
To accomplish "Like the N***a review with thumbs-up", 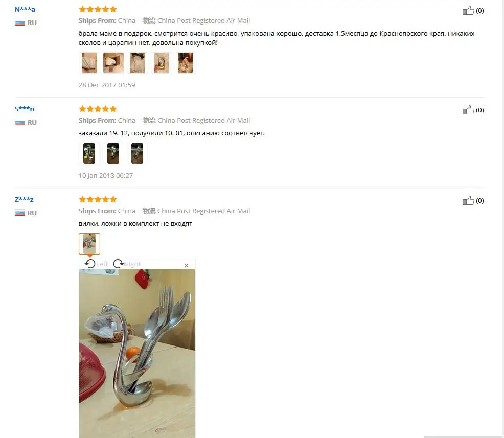I will [468, 11].
